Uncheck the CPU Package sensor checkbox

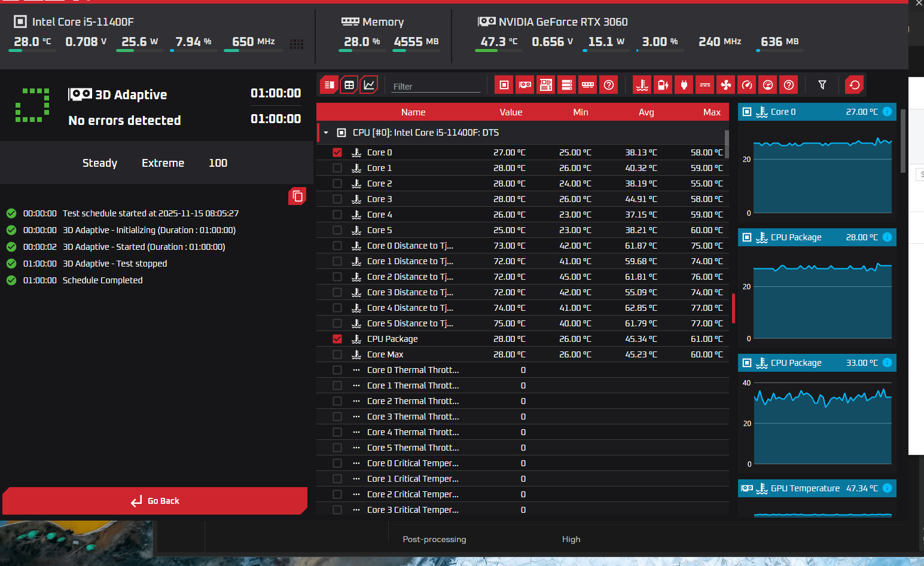pyautogui.click(x=337, y=339)
